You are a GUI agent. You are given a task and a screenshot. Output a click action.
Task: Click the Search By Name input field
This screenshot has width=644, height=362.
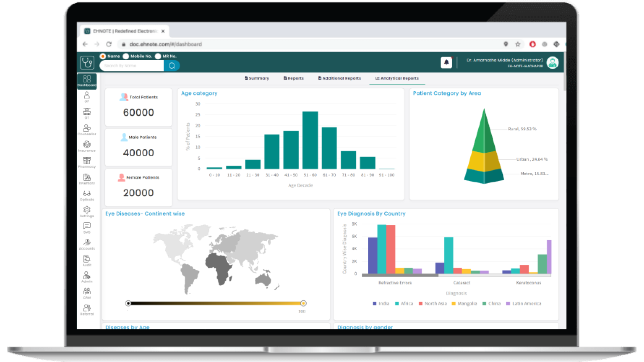click(132, 65)
